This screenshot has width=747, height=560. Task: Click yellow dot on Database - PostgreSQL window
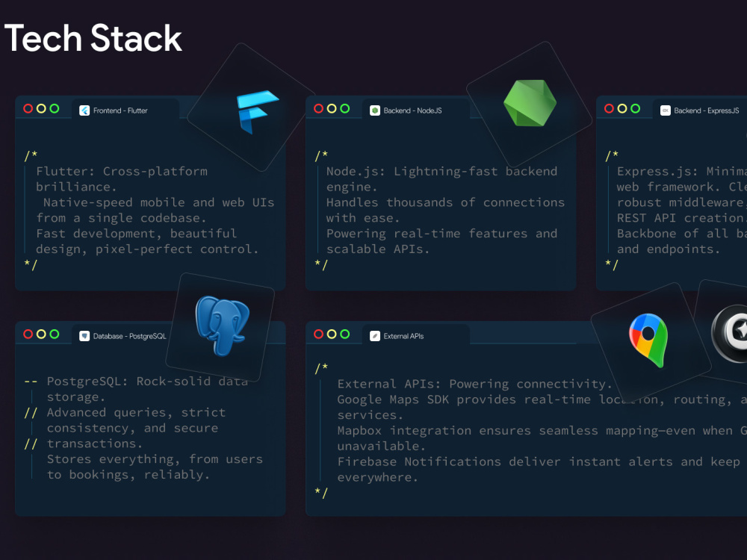click(x=41, y=334)
